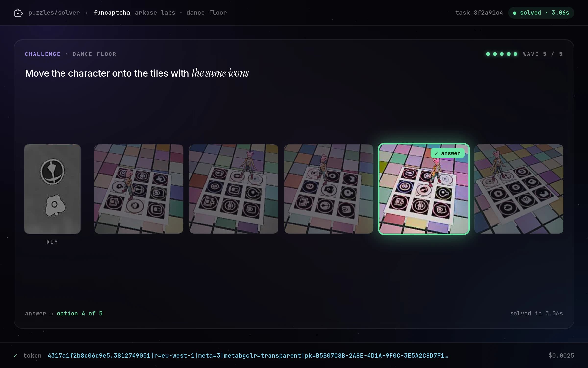This screenshot has width=588, height=368.
Task: Click the puzzle piece logo icon
Action: (x=18, y=13)
